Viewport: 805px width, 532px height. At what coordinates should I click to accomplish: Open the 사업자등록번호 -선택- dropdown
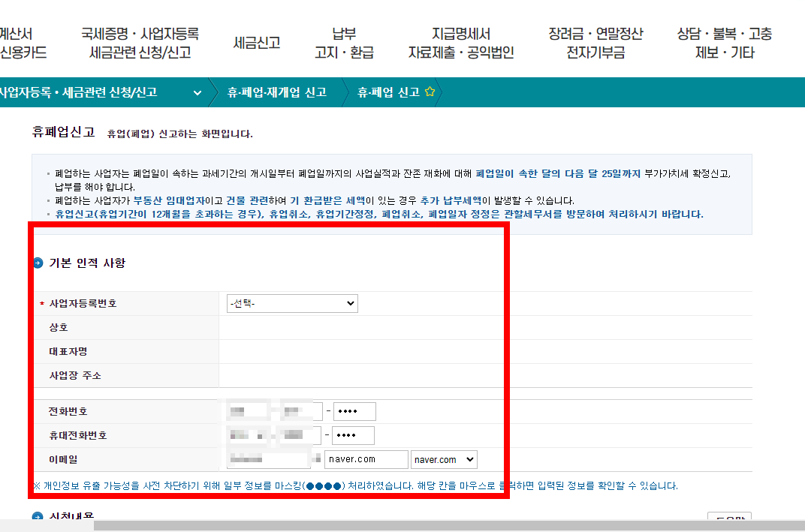[292, 303]
